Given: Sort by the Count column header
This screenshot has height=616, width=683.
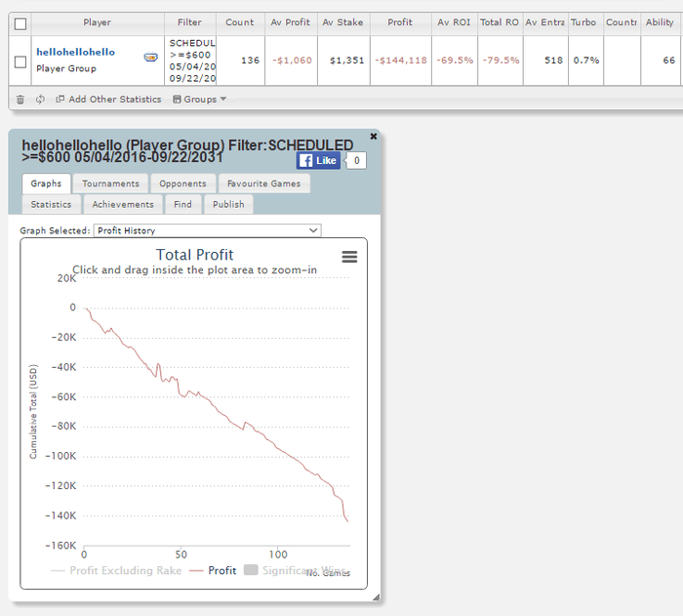Looking at the screenshot, I should click(240, 22).
